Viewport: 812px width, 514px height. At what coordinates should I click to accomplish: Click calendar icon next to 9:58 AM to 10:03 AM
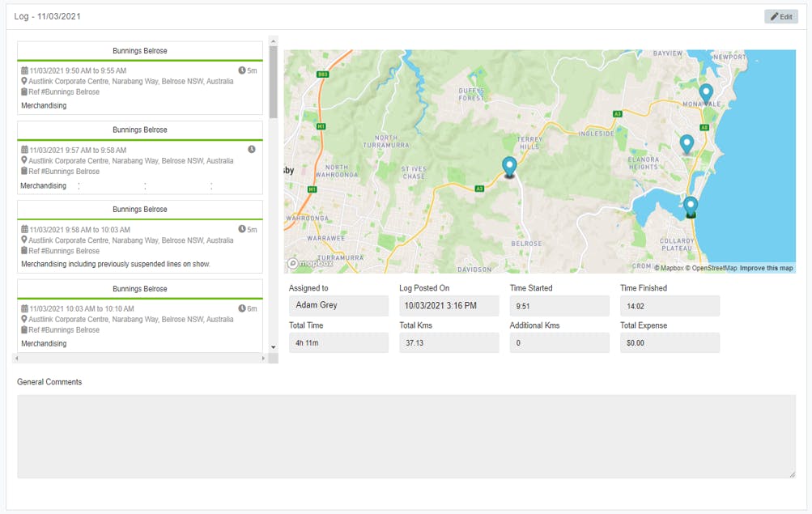[24, 229]
